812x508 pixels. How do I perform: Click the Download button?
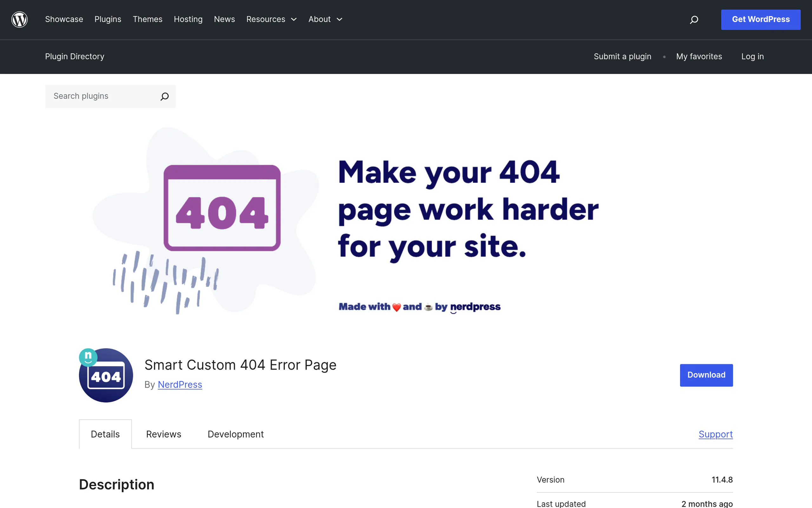(x=706, y=375)
